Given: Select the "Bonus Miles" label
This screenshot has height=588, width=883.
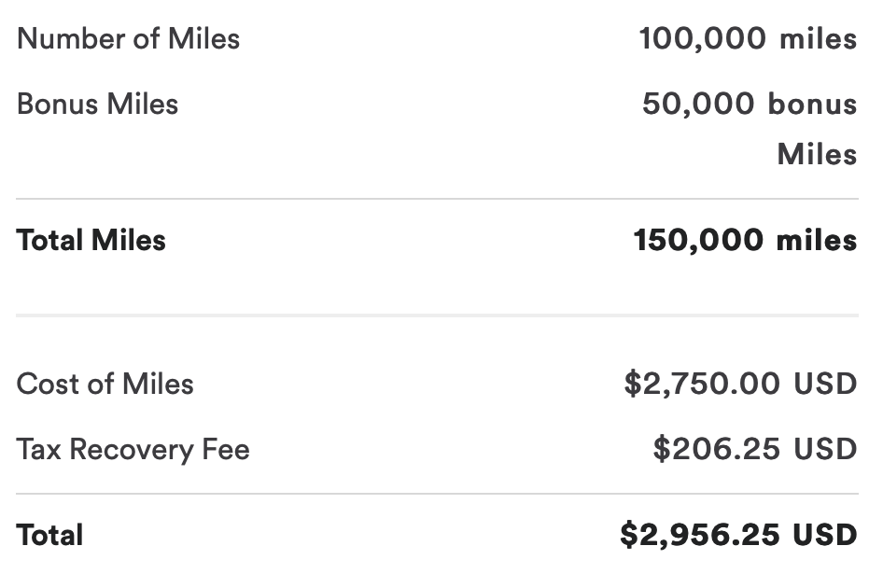Looking at the screenshot, I should (97, 104).
